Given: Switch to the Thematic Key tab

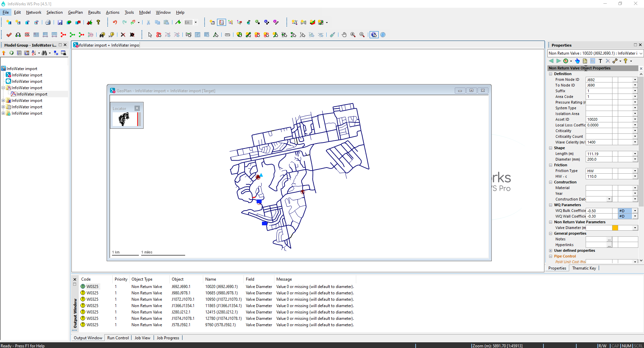Looking at the screenshot, I should coord(584,268).
